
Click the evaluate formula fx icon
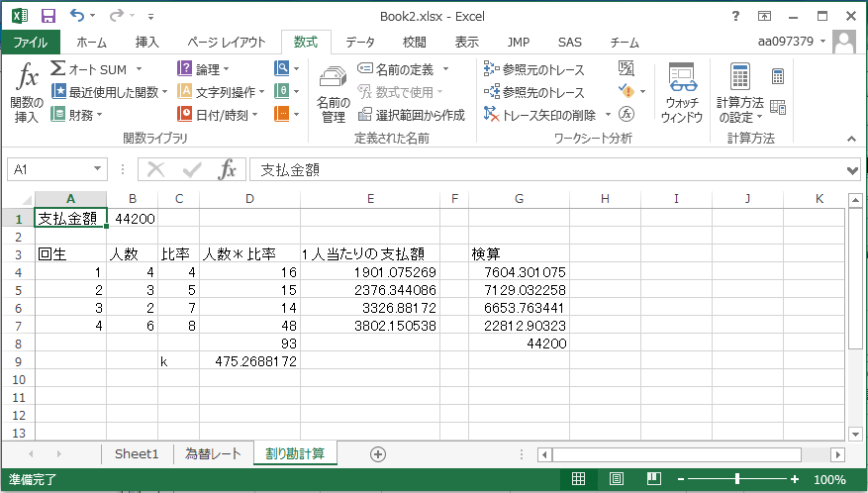(x=626, y=114)
